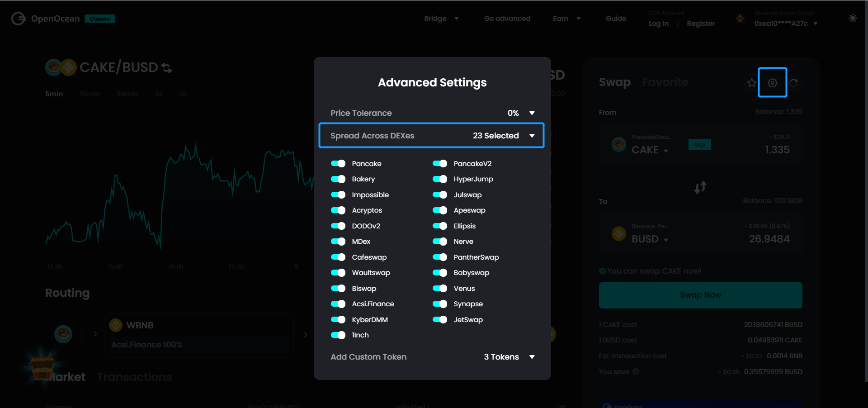
Task: Switch off the Ellipsis toggle
Action: 440,226
